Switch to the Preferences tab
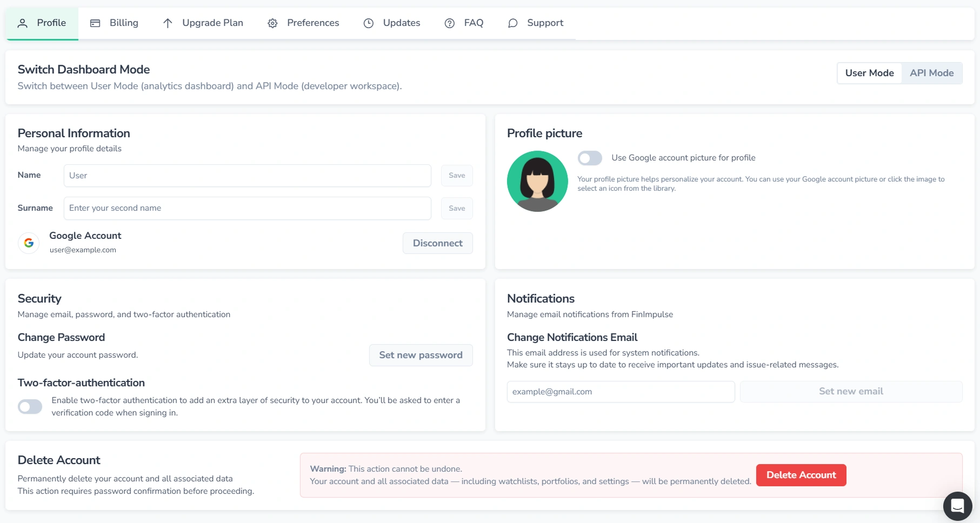980x523 pixels. [x=303, y=23]
